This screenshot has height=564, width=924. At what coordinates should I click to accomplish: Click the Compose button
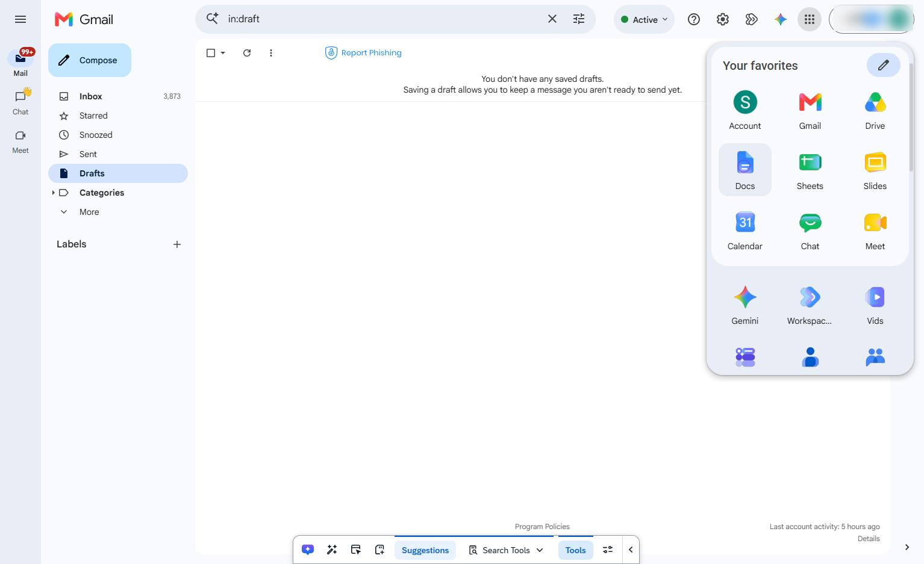90,60
